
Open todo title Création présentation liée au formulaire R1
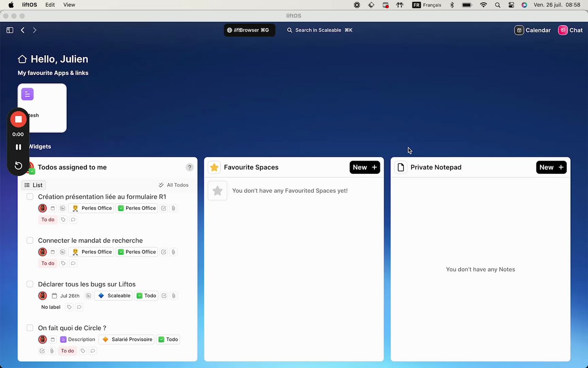pyautogui.click(x=102, y=197)
